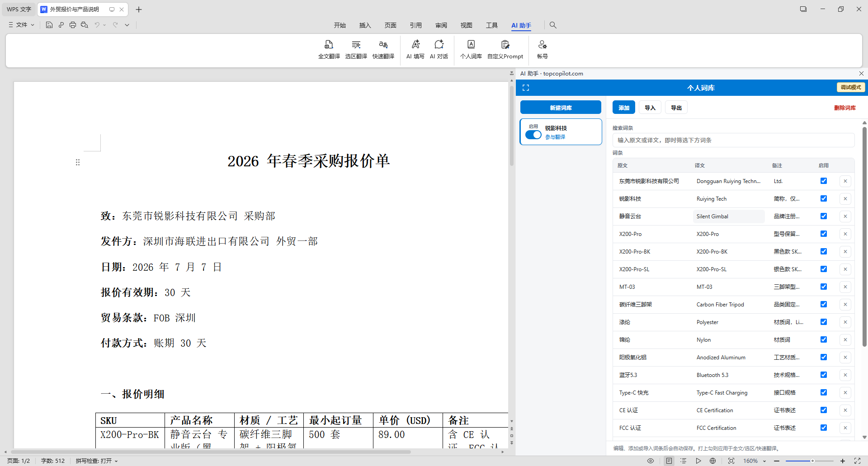Expand the undo history dropdown arrow
Image resolution: width=868 pixels, height=466 pixels.
pyautogui.click(x=104, y=25)
